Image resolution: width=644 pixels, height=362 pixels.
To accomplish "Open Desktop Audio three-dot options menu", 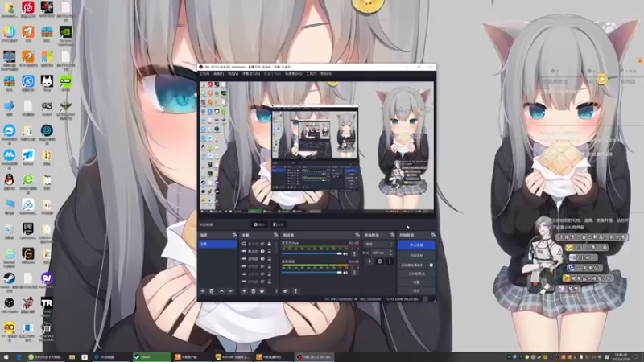I will click(354, 272).
